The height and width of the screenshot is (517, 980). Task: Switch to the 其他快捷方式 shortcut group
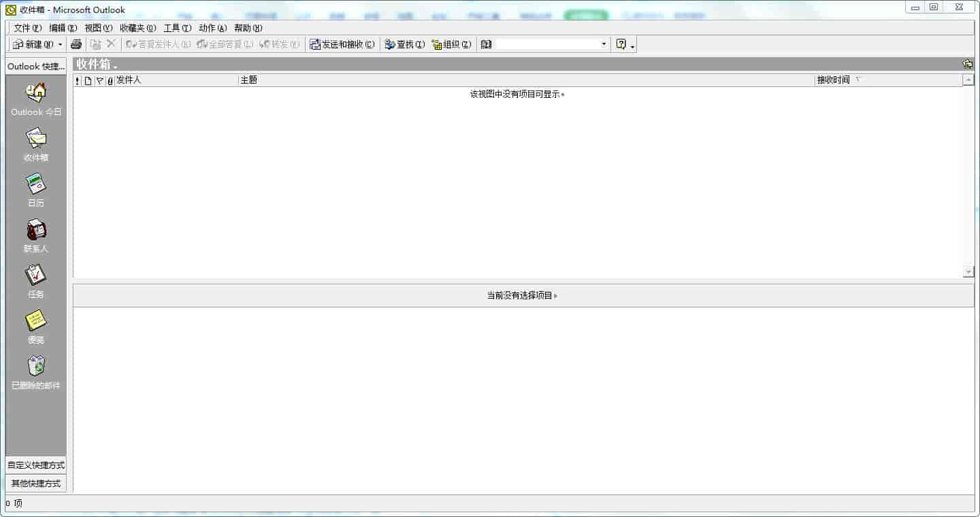click(x=36, y=484)
